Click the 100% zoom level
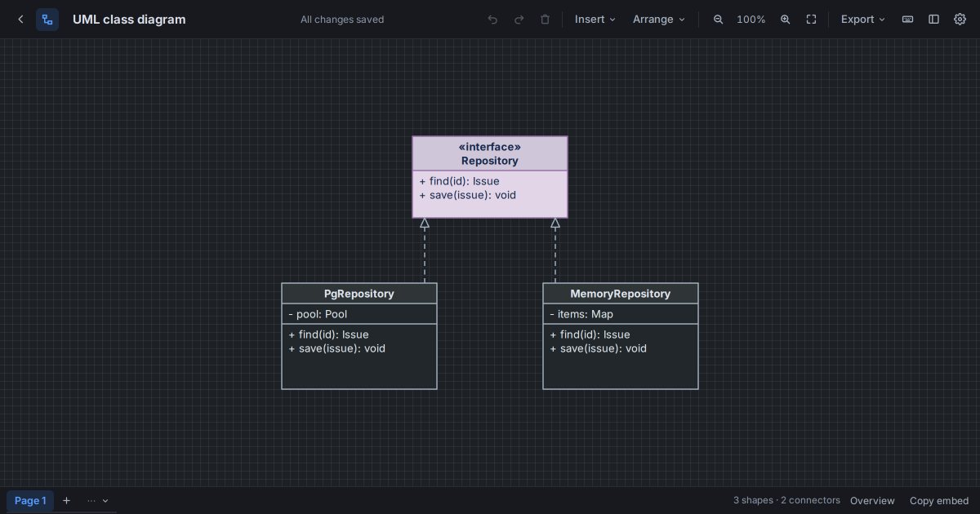The width and height of the screenshot is (980, 514). click(751, 20)
